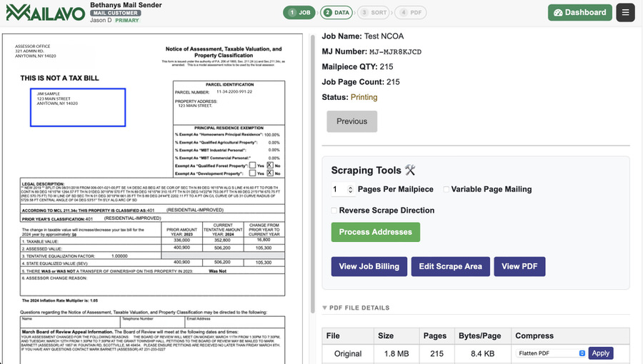Click the Mailpiece QTY 215 text

pos(358,67)
